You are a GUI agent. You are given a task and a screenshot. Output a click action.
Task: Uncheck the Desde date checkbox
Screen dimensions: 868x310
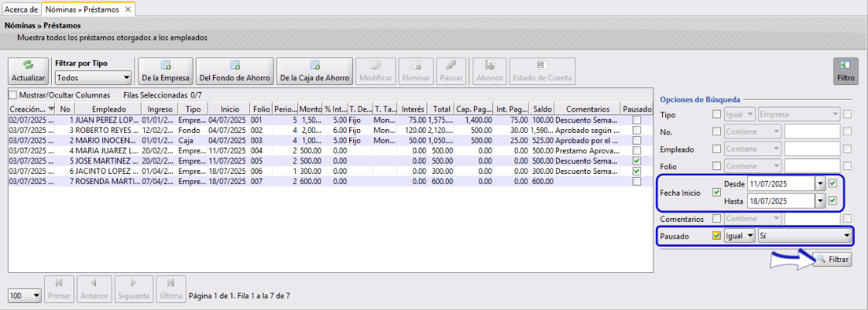coord(832,183)
